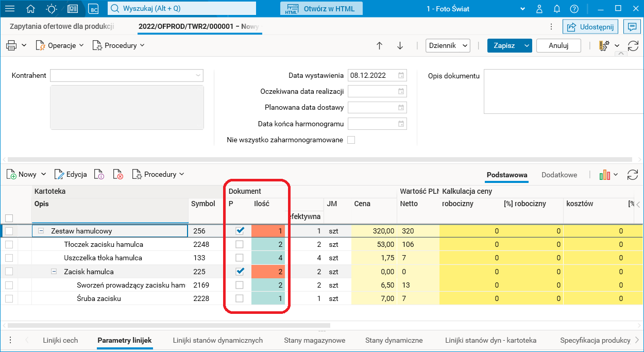Expand top toolbar Procedury menu

pyautogui.click(x=118, y=45)
